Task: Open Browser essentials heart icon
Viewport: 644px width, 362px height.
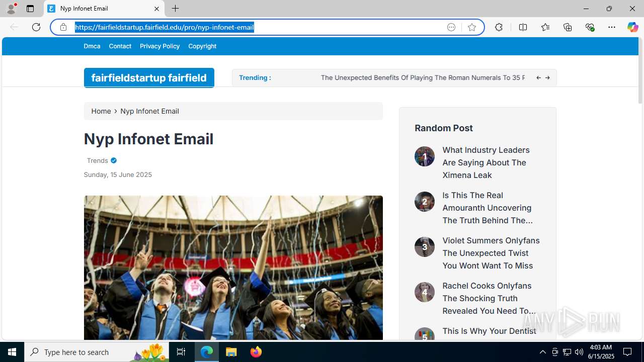Action: coord(590,27)
